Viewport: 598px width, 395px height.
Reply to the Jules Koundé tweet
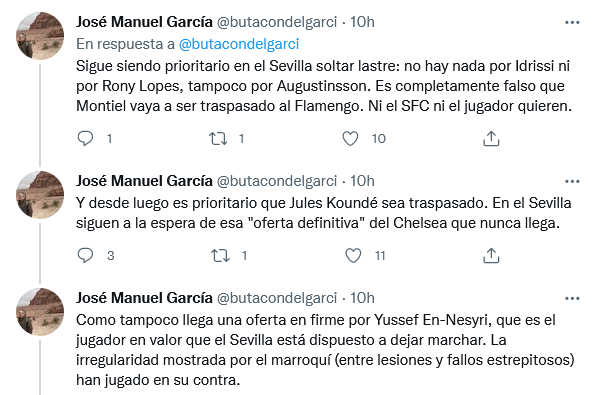point(85,255)
